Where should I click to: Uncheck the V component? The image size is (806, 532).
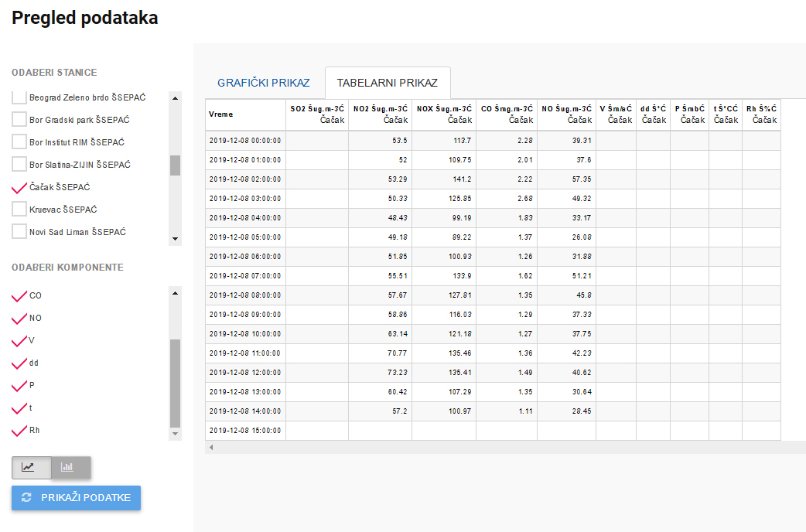coord(19,340)
